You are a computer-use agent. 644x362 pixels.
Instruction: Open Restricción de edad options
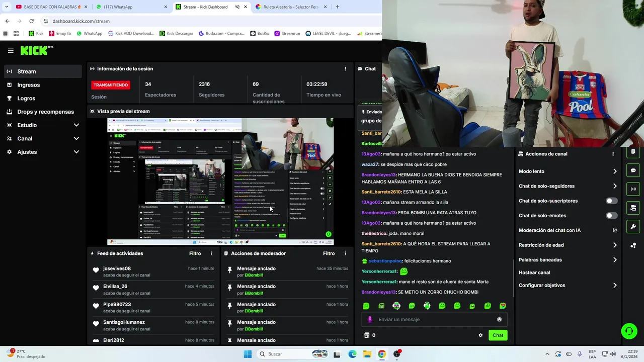(x=568, y=245)
